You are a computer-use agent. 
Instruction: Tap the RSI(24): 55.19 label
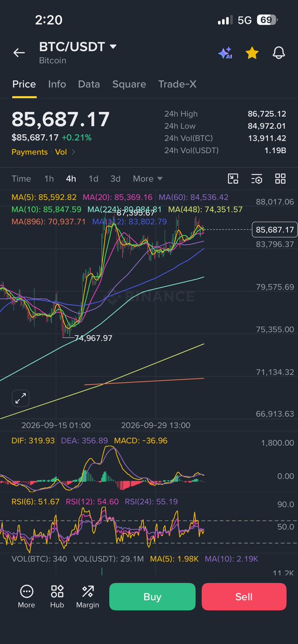[152, 502]
